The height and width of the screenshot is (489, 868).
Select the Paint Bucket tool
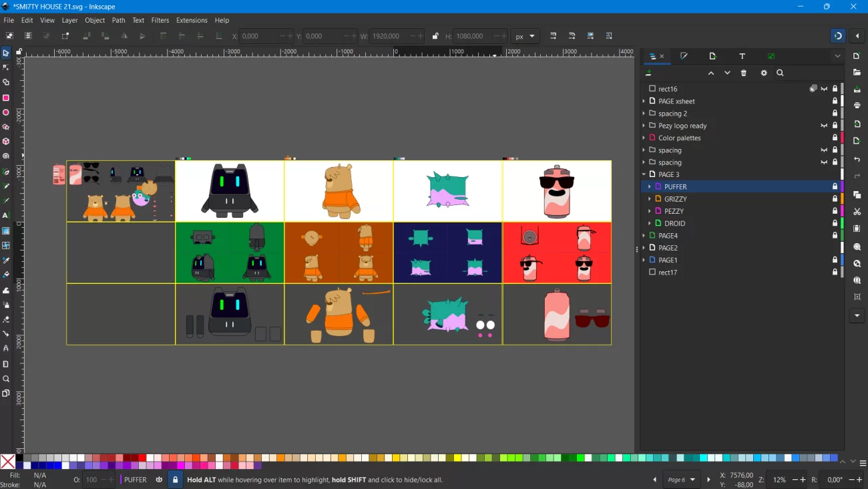(6, 275)
